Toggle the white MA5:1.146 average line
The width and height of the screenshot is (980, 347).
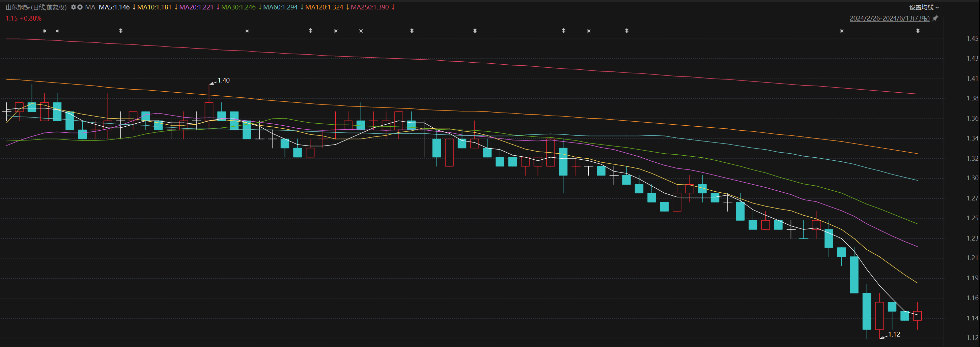coord(114,7)
